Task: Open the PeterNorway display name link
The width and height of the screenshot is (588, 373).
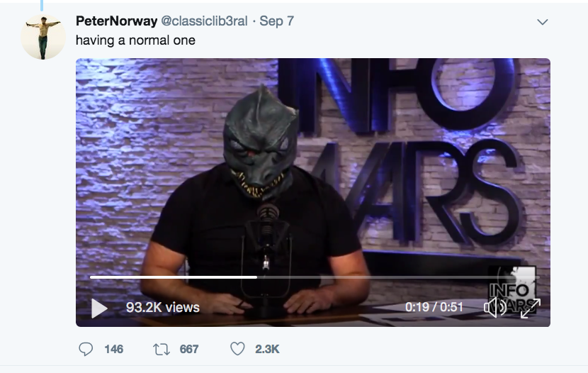Action: tap(116, 21)
